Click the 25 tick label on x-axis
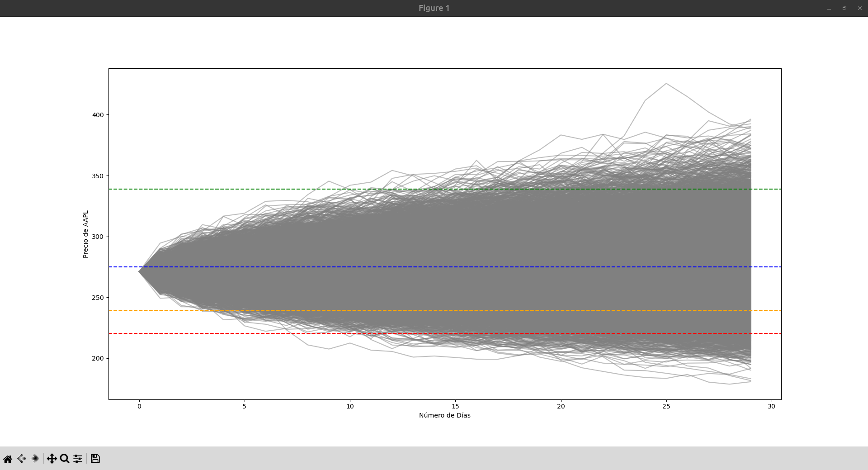This screenshot has height=470, width=868. [666, 406]
